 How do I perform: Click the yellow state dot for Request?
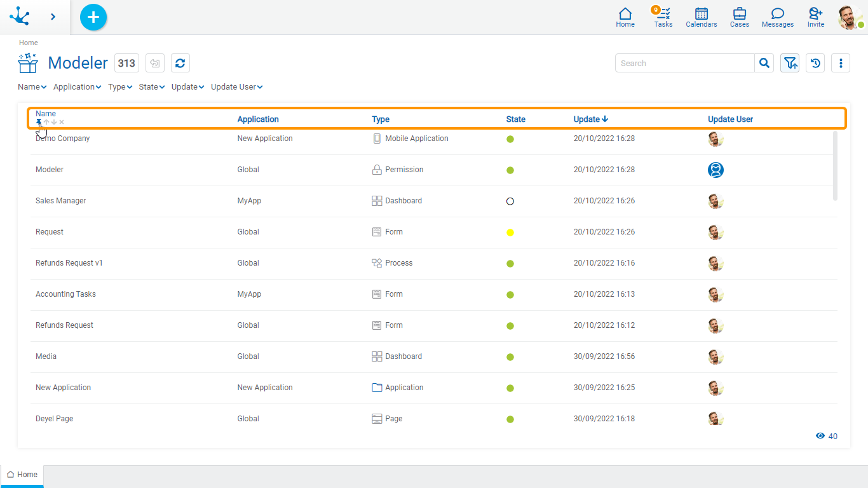(x=510, y=233)
